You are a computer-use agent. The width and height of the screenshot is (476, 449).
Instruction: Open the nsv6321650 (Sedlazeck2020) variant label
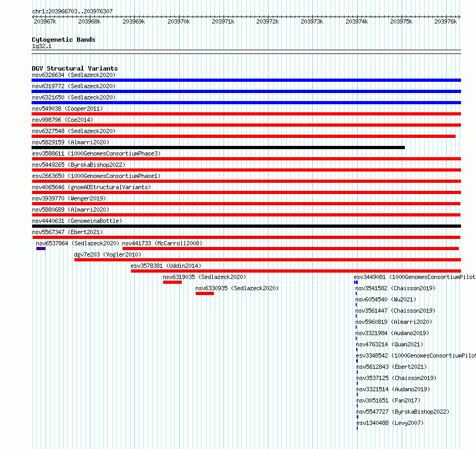tap(74, 97)
